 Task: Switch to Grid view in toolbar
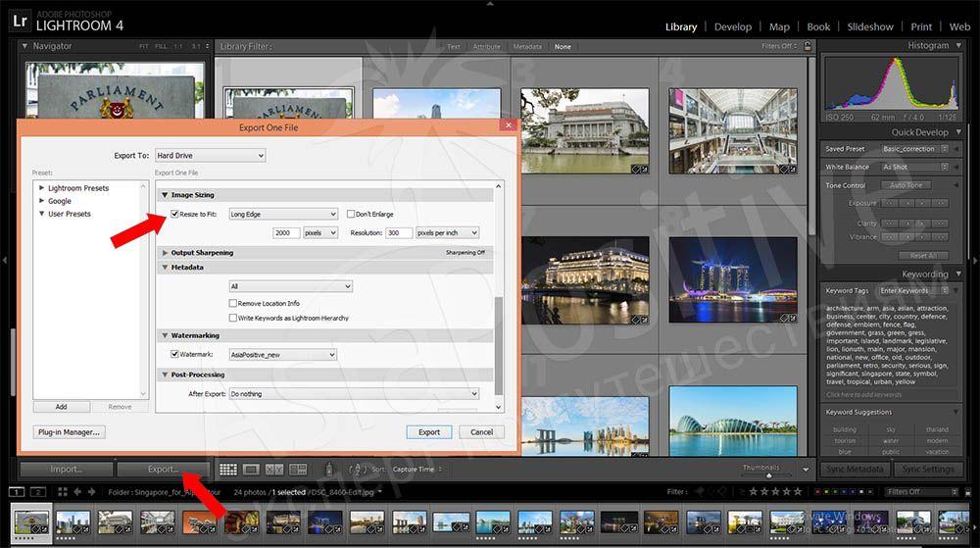coord(228,469)
